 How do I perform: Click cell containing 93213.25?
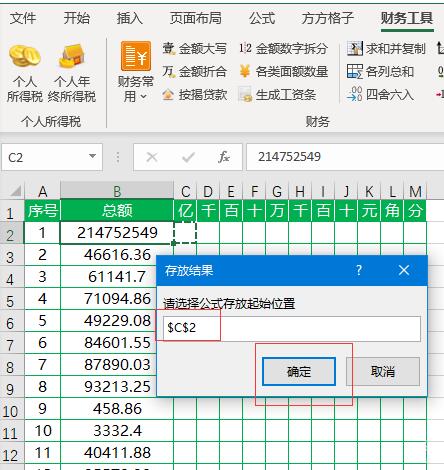[117, 387]
